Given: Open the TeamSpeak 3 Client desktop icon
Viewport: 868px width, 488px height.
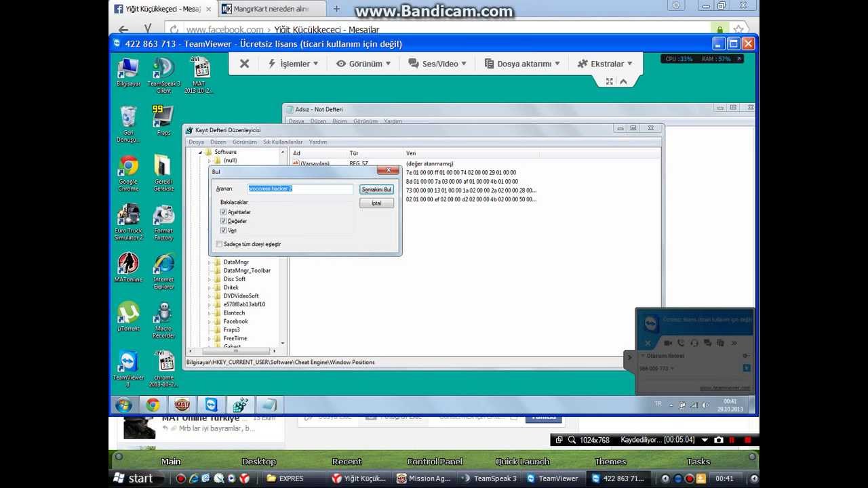Looking at the screenshot, I should click(163, 75).
